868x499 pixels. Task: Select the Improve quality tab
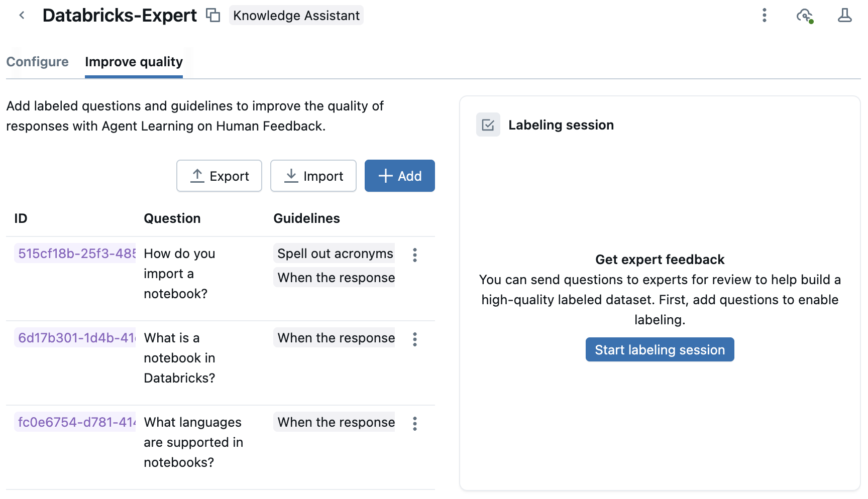coord(134,62)
